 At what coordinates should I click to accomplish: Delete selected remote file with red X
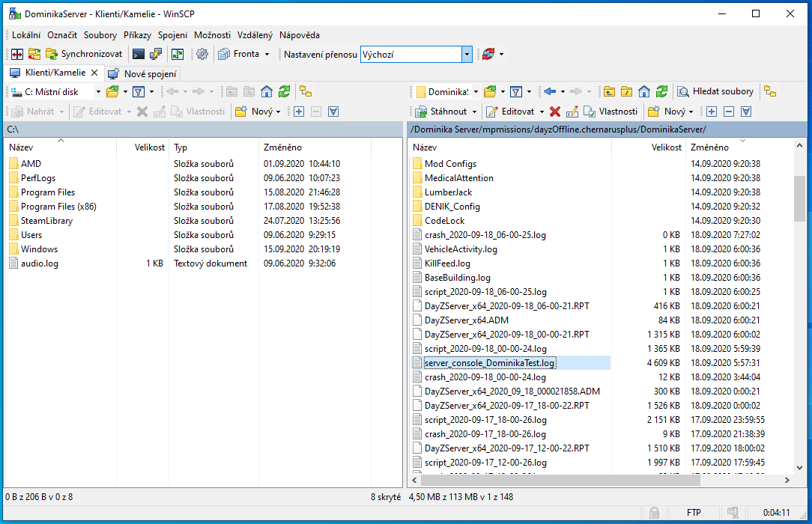tap(555, 112)
